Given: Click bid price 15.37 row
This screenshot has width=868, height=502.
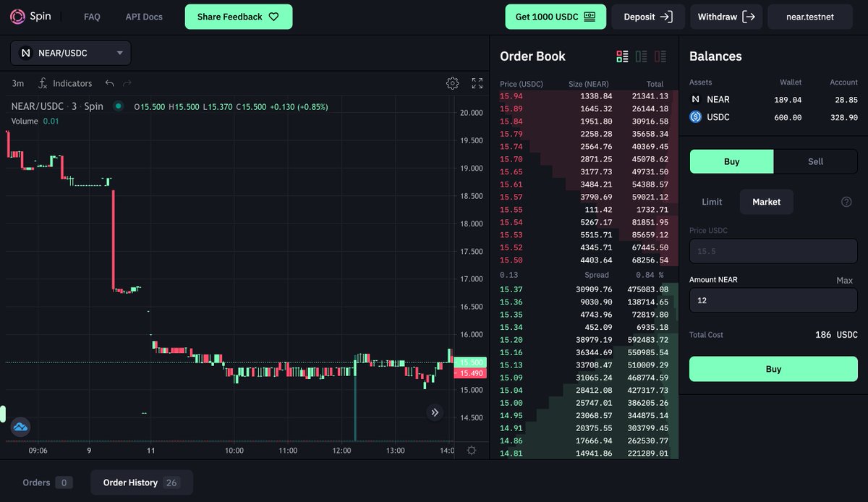Looking at the screenshot, I should coord(584,289).
